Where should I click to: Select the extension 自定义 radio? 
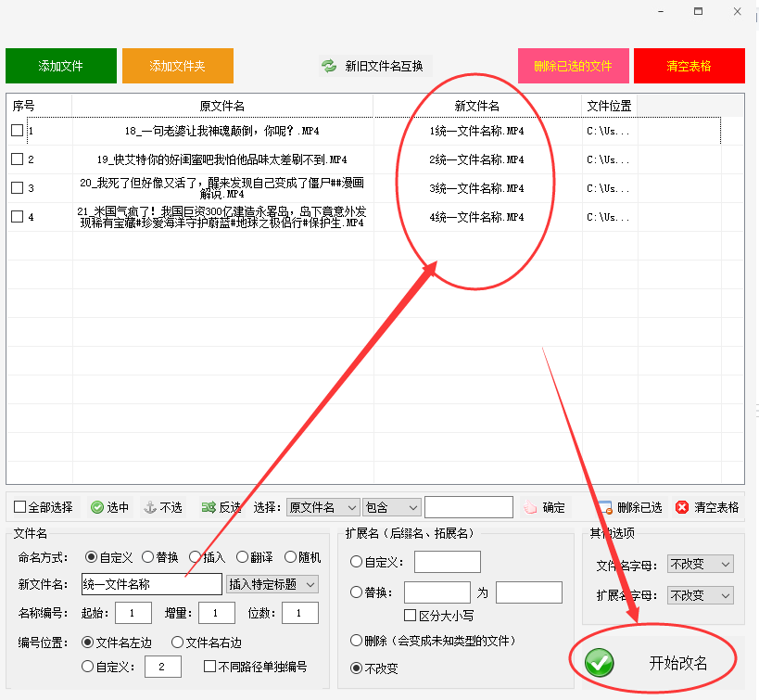(356, 562)
